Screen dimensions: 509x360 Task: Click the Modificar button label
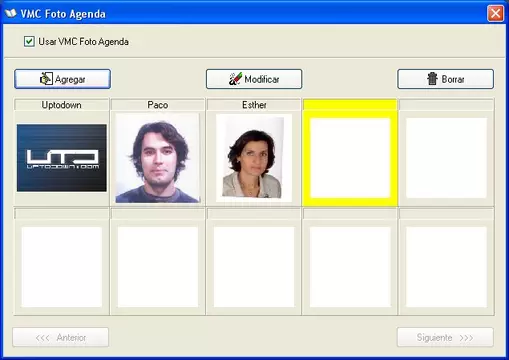click(262, 79)
